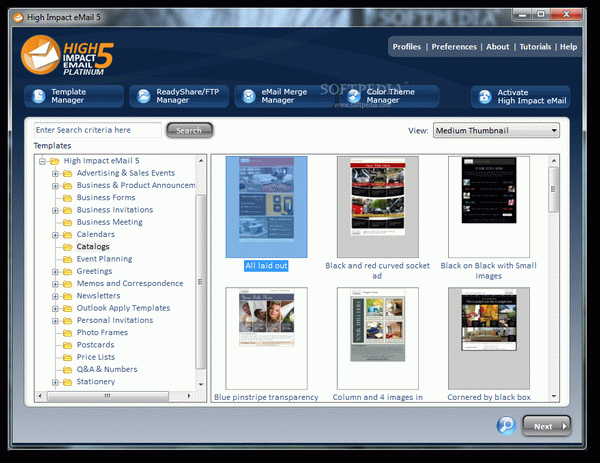Select the Business Forms tree item
This screenshot has height=463, width=600.
tap(106, 197)
